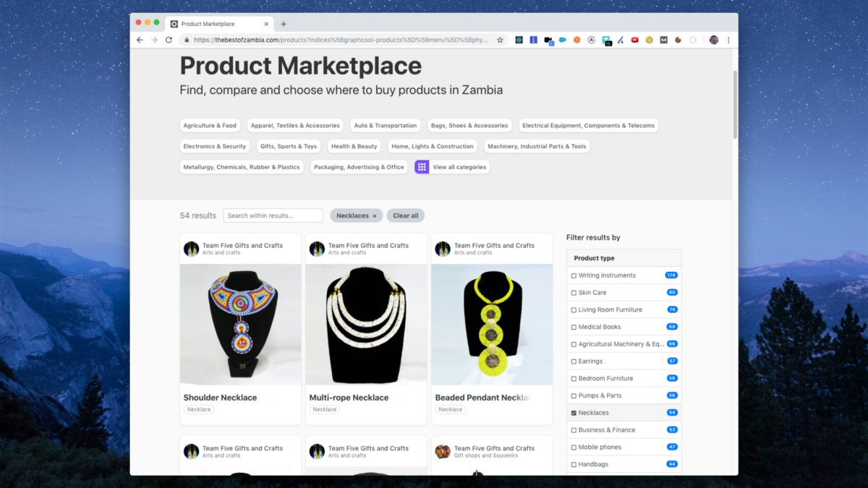Screen dimensions: 868x488
Task: Open a new browser tab
Action: pyautogui.click(x=284, y=24)
